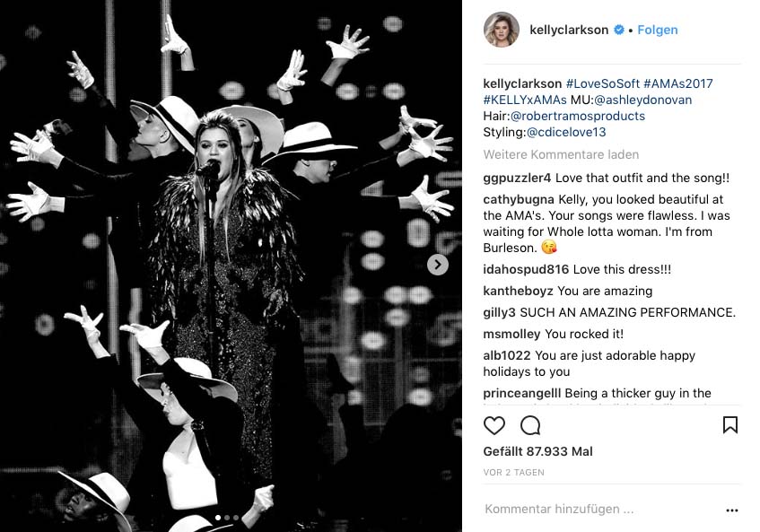
Task: Go to next photo with arrow chevron
Action: click(438, 265)
